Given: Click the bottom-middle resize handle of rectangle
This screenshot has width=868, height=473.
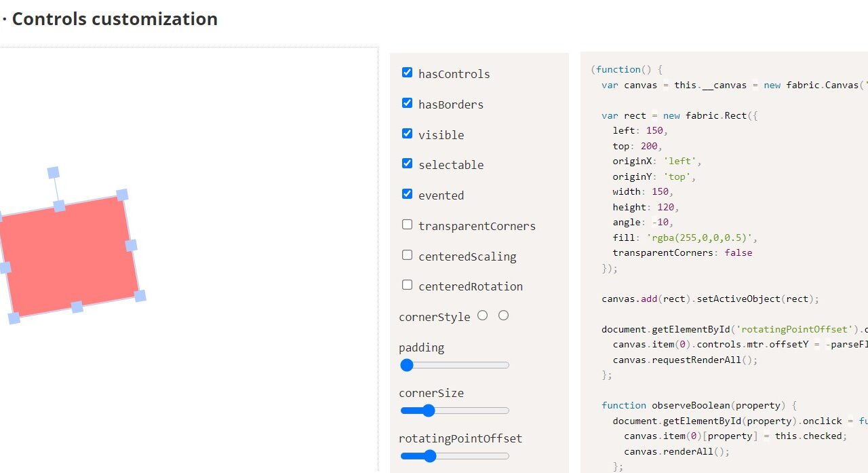Looking at the screenshot, I should pyautogui.click(x=77, y=307).
